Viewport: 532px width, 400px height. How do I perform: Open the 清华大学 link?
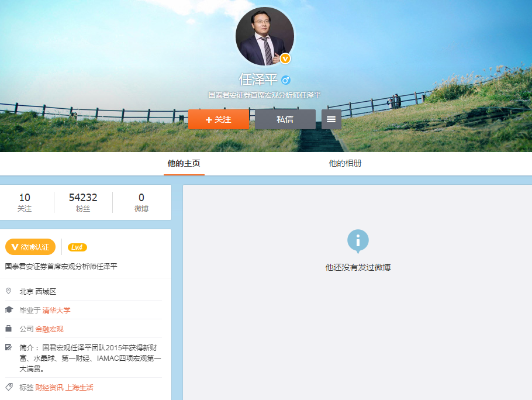(56, 310)
